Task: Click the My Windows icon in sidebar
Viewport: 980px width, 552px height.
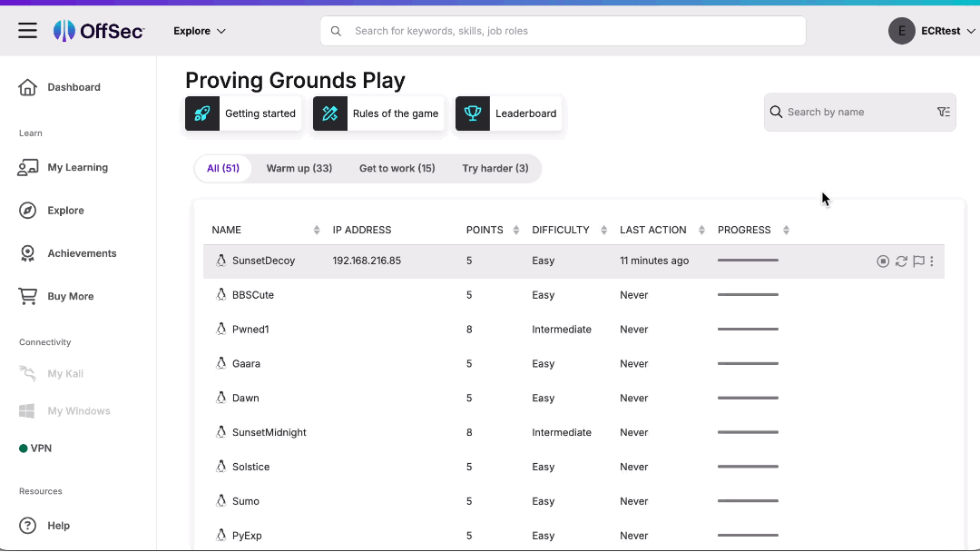Action: (x=27, y=410)
